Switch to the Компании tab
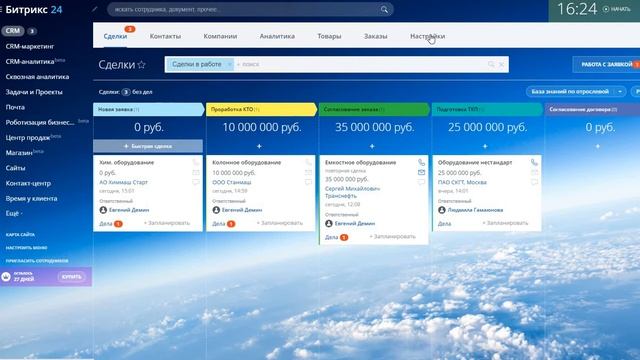 (220, 36)
